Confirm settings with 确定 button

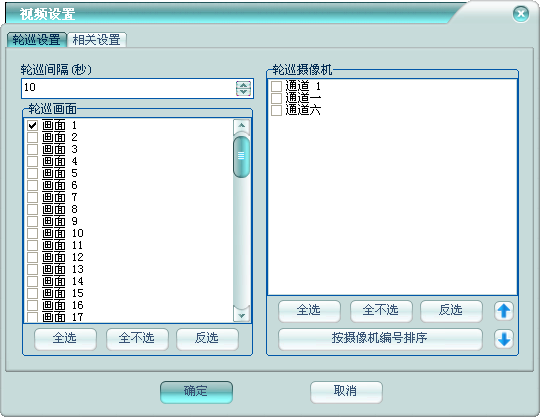196,392
